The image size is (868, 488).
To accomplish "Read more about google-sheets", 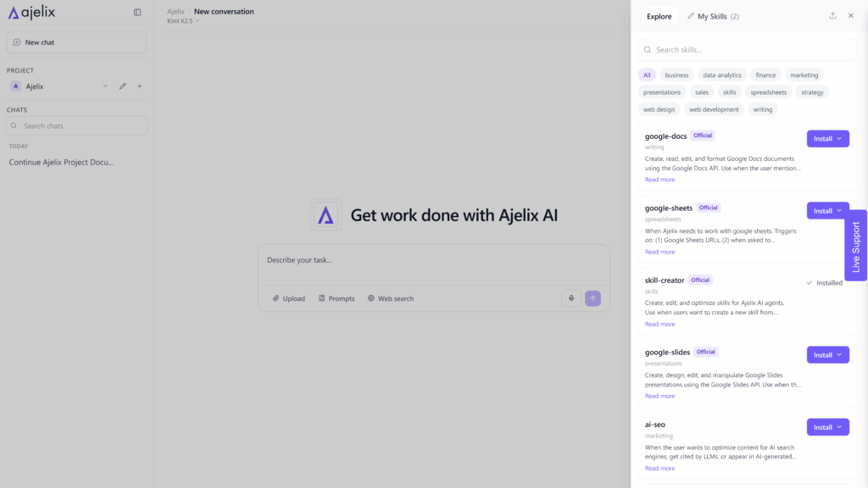I will (x=659, y=252).
